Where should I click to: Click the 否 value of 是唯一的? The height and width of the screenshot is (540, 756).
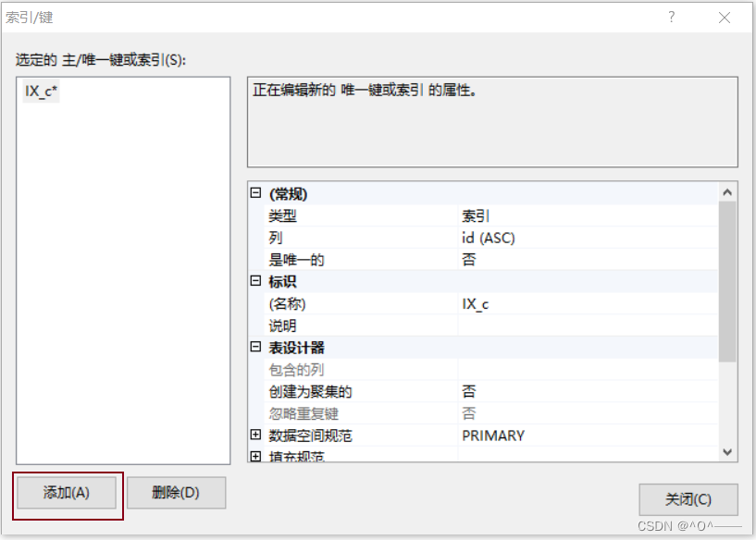click(x=469, y=260)
